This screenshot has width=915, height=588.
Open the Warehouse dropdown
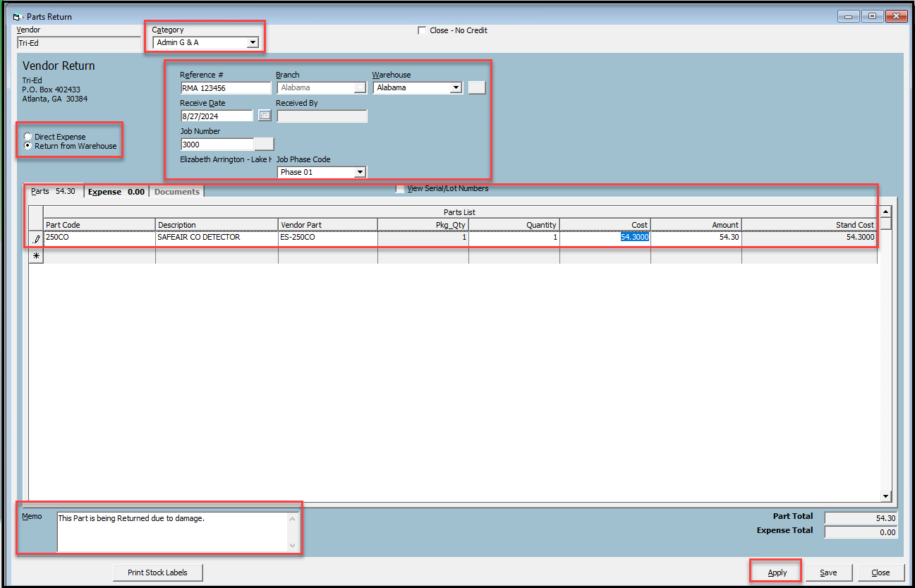click(x=456, y=87)
